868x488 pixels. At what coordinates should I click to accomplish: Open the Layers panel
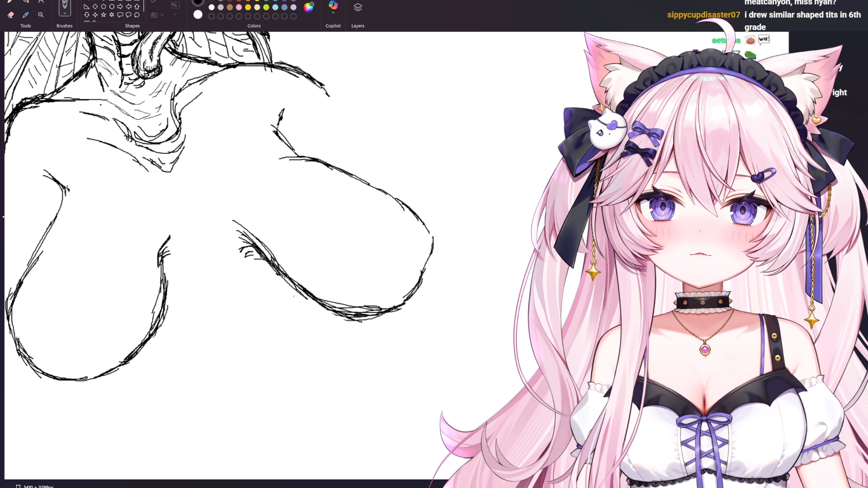(x=358, y=8)
